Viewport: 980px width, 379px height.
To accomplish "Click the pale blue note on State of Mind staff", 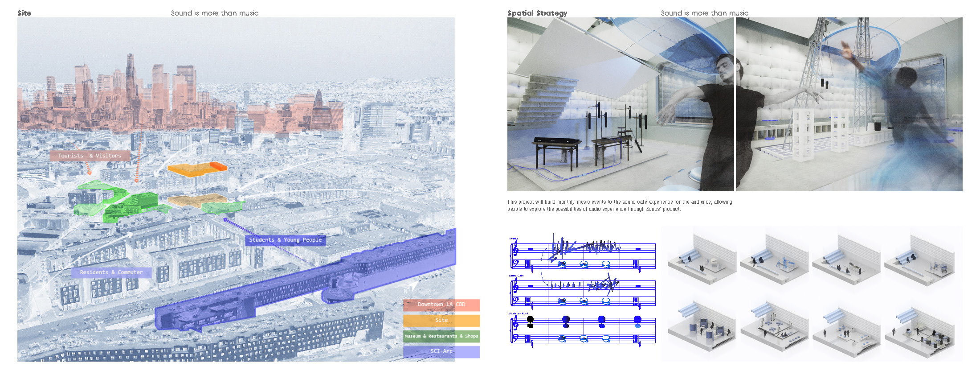I will click(x=637, y=326).
